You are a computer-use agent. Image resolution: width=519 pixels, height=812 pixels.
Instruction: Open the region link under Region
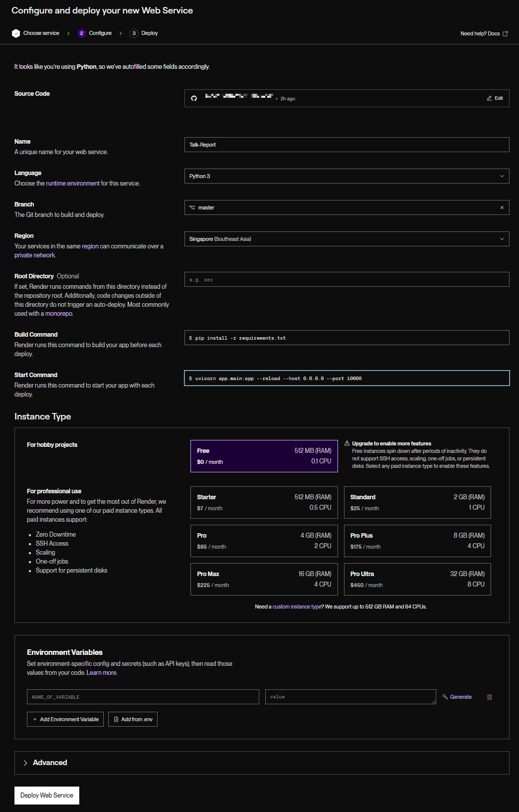(90, 246)
